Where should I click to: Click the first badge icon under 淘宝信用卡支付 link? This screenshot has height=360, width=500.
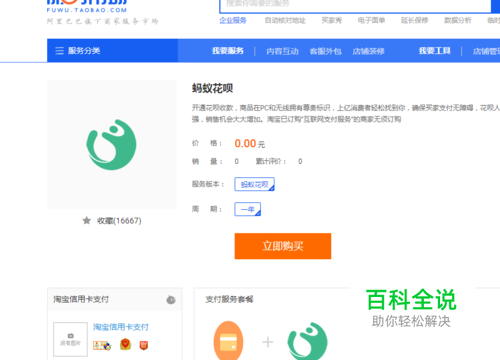pos(102,345)
